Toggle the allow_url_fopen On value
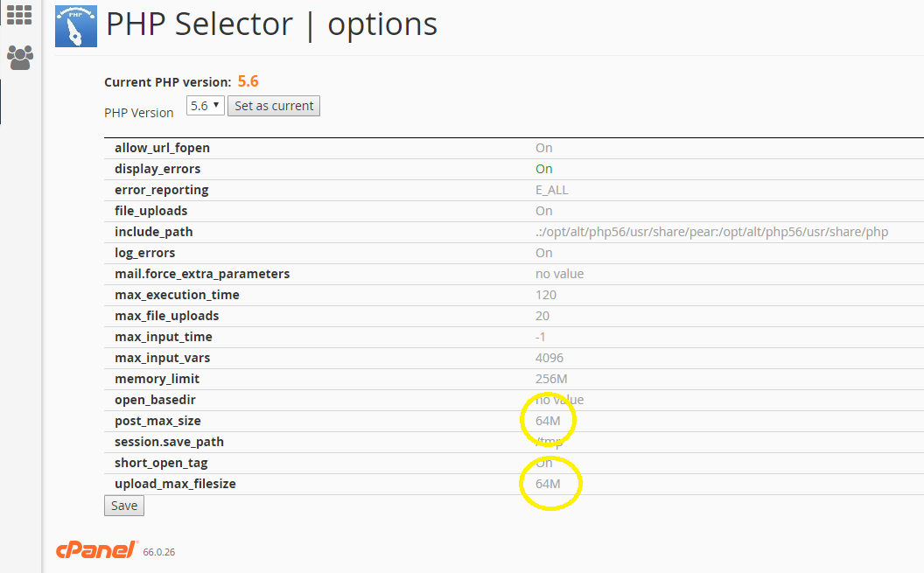 [543, 148]
